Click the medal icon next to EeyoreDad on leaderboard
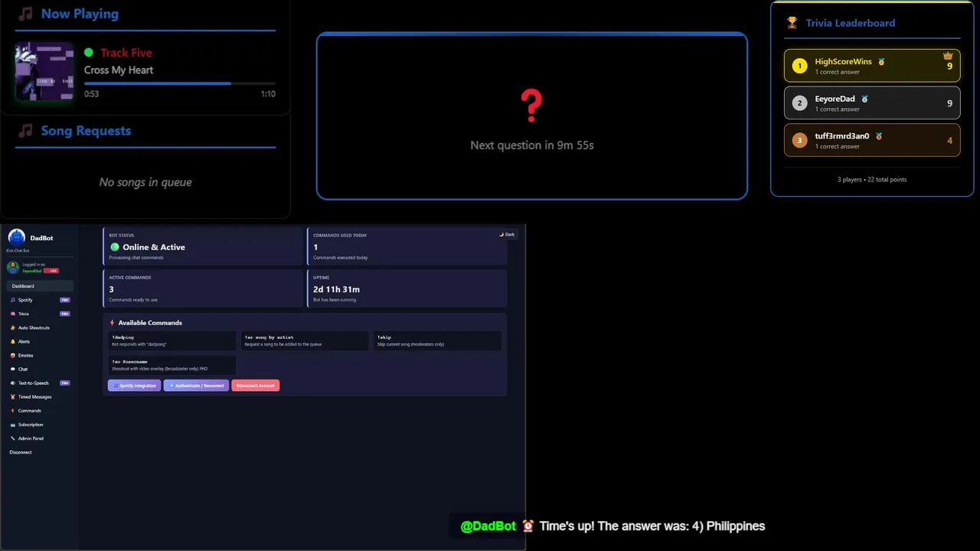The width and height of the screenshot is (980, 551). pos(864,99)
